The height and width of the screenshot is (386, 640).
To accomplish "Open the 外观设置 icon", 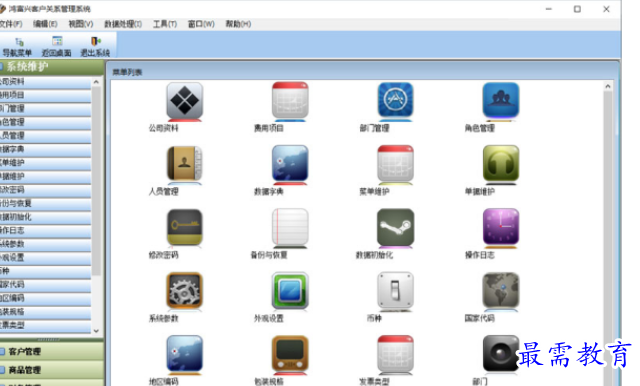I will pos(290,291).
